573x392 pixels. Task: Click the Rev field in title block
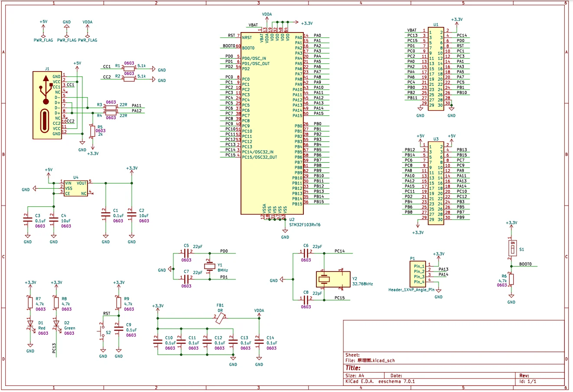[x=524, y=376]
